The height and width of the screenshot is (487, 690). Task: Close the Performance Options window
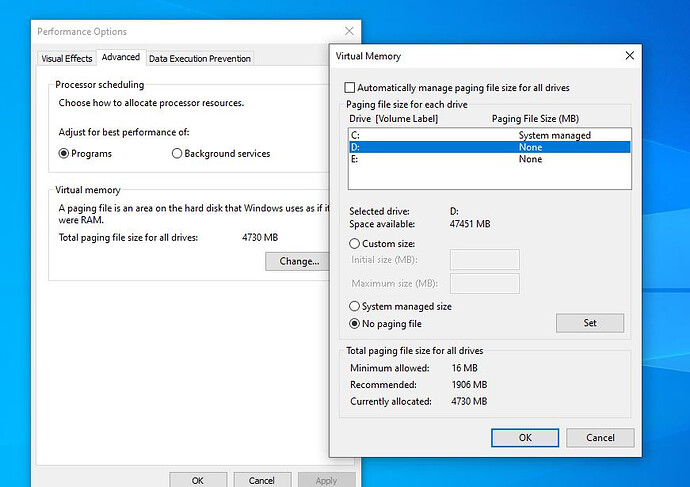coord(349,32)
